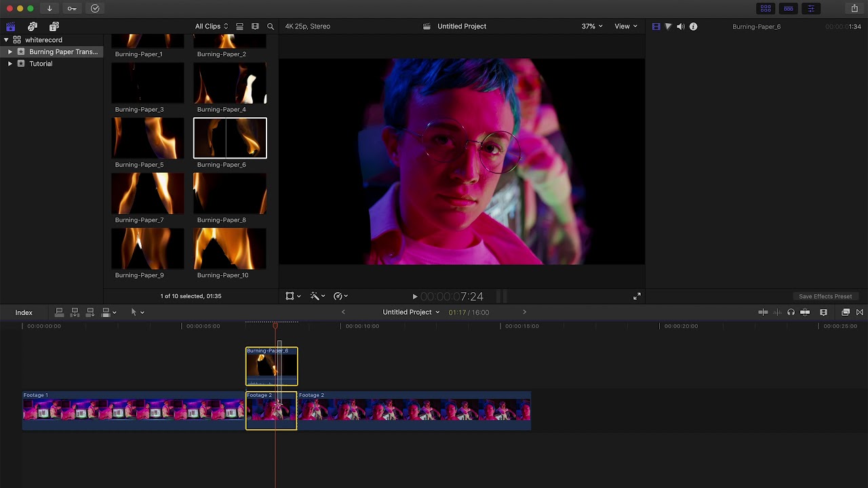
Task: Click the Share export icon
Action: 854,9
